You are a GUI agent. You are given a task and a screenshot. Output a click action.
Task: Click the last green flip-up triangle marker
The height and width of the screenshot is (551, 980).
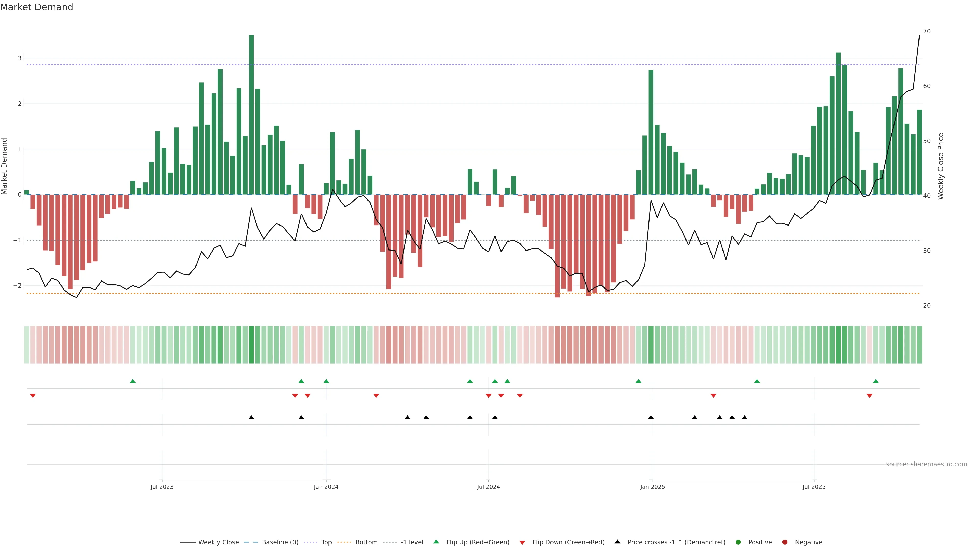(876, 381)
